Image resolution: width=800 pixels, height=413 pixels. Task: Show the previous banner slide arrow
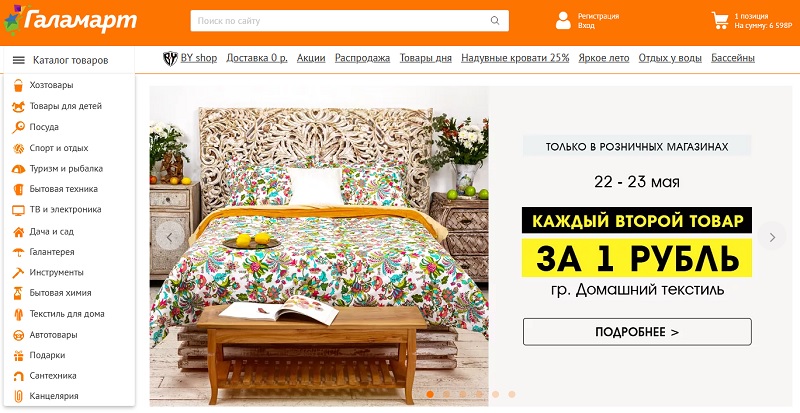pyautogui.click(x=170, y=236)
